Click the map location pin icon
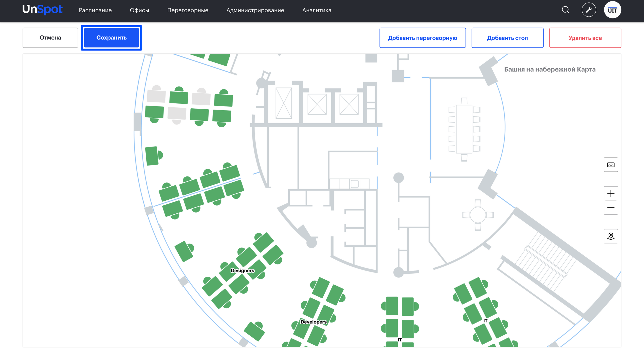 [x=611, y=236]
